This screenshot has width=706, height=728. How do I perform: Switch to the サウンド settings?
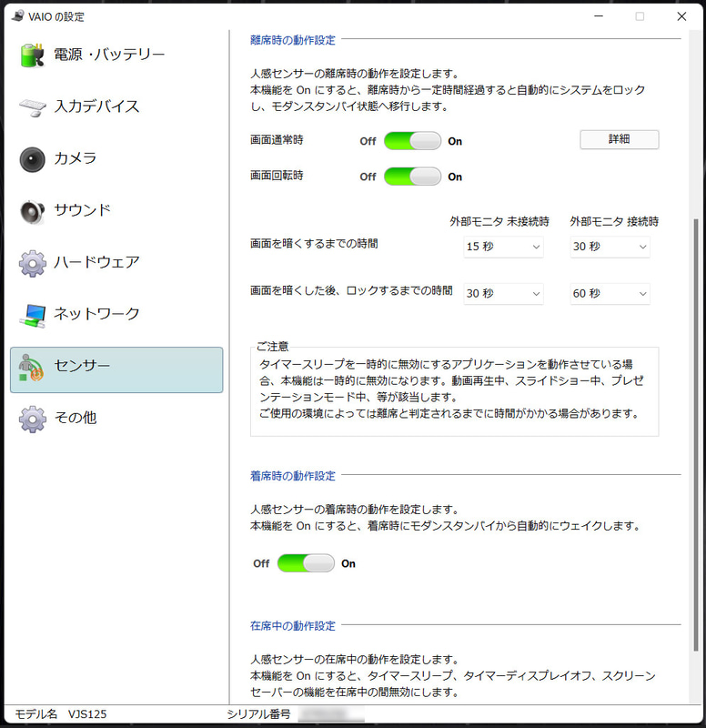82,210
